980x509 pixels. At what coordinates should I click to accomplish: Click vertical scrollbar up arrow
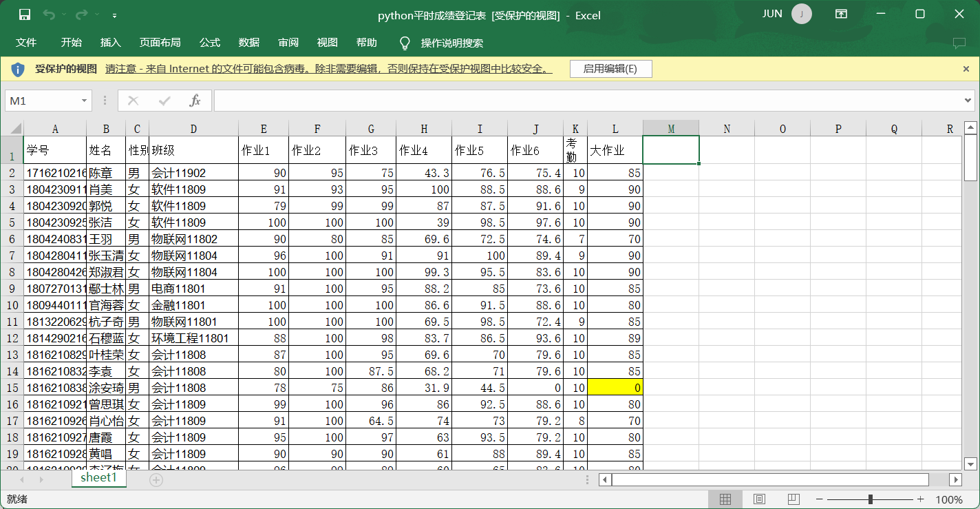970,127
